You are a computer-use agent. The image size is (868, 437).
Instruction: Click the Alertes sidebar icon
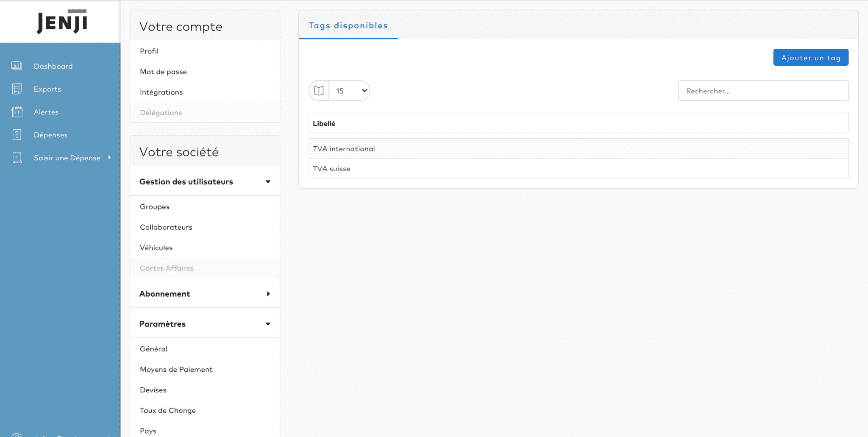point(17,111)
